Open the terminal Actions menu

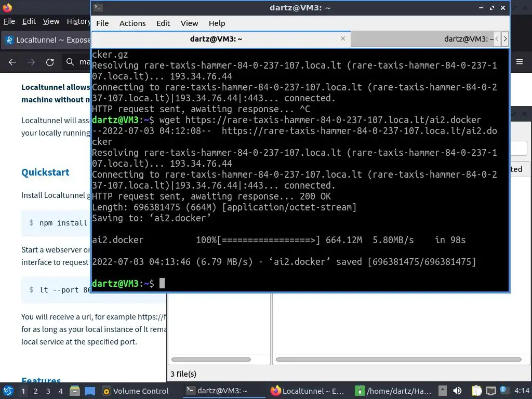132,23
